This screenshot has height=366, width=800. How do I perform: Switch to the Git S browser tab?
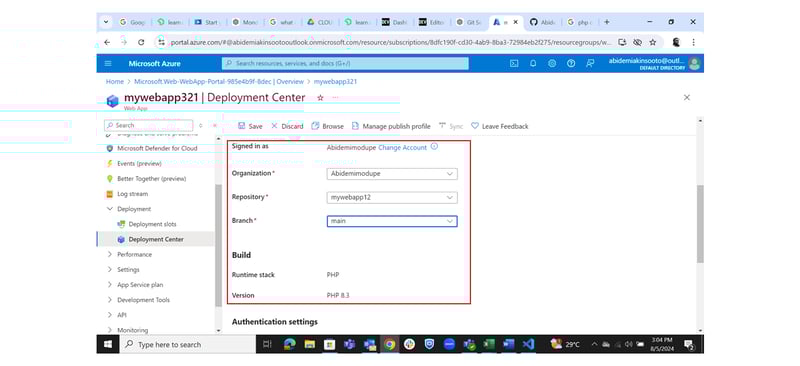pyautogui.click(x=468, y=22)
